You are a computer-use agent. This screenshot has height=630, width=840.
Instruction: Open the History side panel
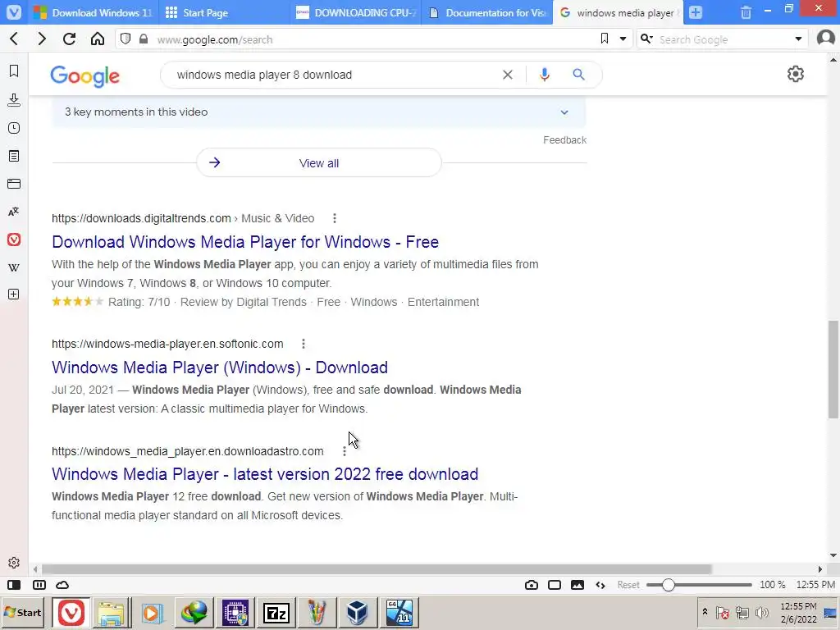coord(14,128)
